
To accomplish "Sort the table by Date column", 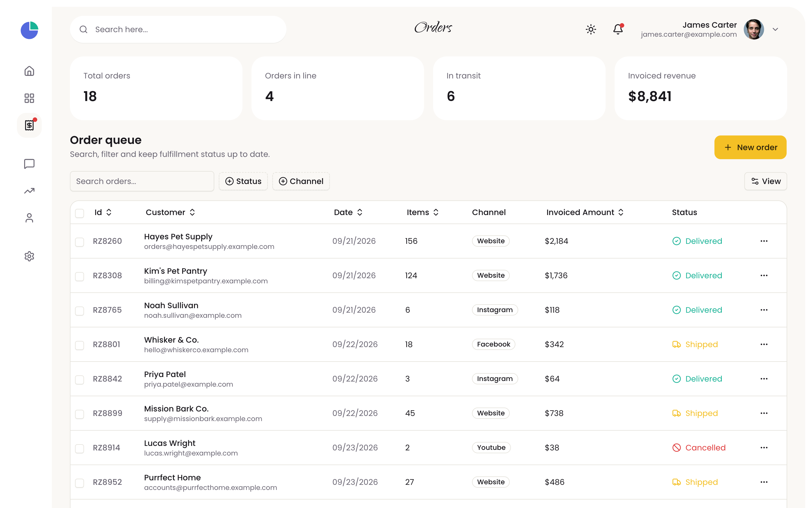I will coord(348,212).
